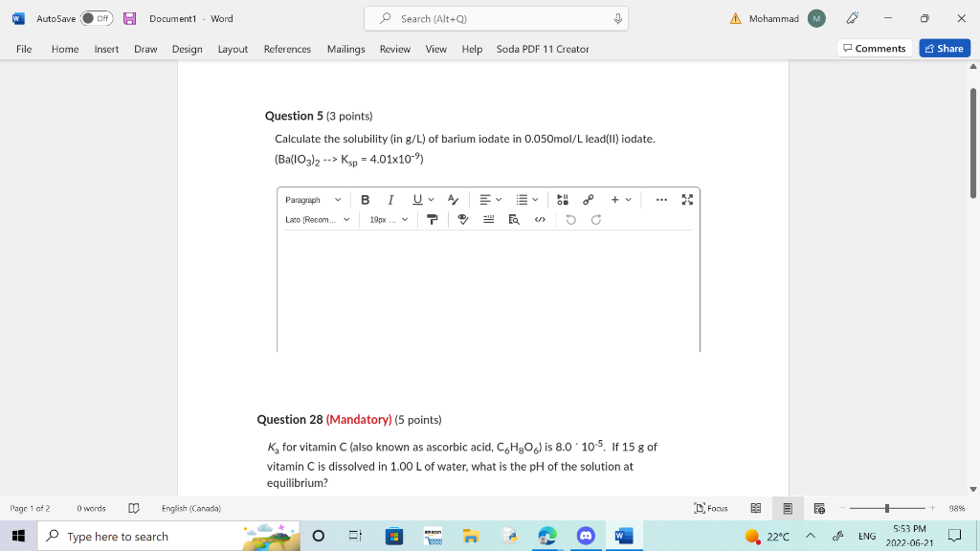Click the insert link chain icon
This screenshot has height=551, width=980.
coord(589,200)
